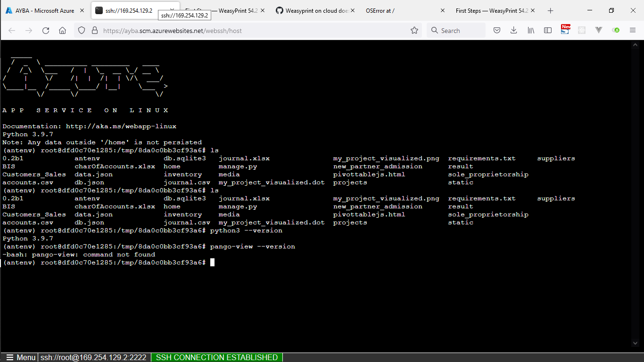
Task: Click the extension icon labeled New
Action: click(x=565, y=30)
